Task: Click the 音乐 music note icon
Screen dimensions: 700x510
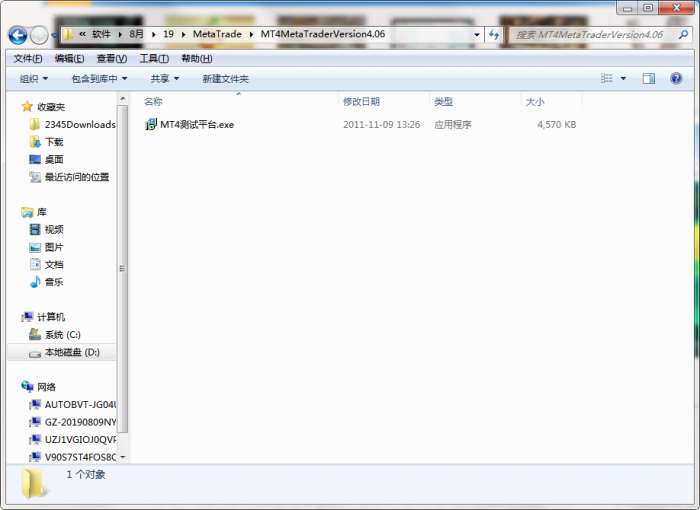Action: coord(35,282)
